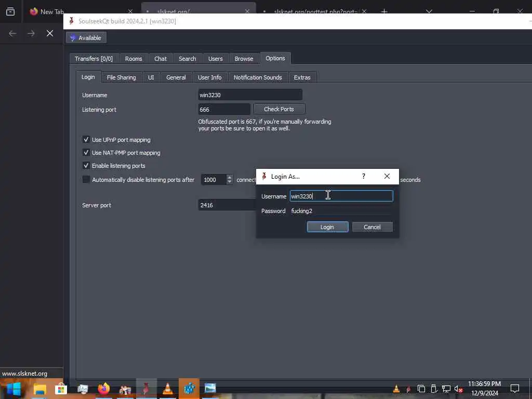Open the Rooms tab
The width and height of the screenshot is (532, 399).
tap(134, 59)
